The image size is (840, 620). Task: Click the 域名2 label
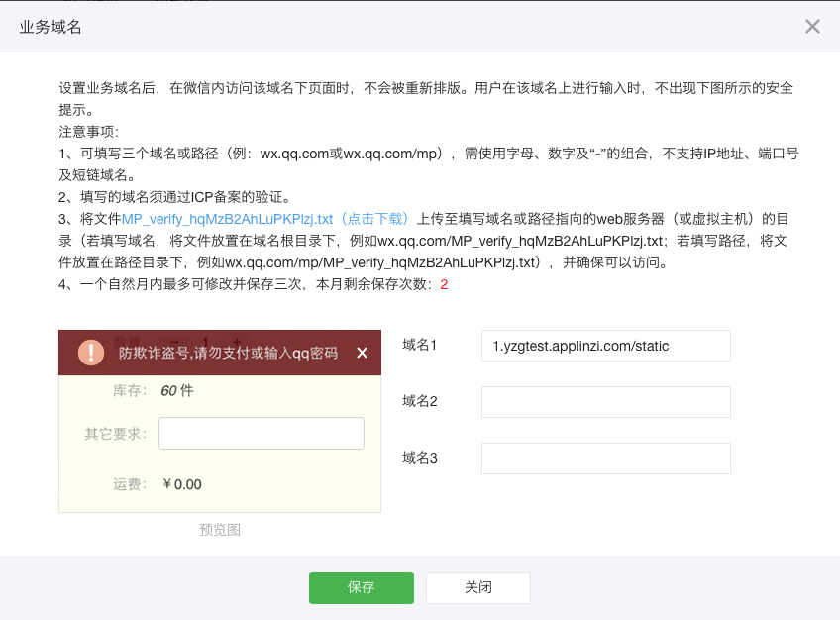coord(419,401)
